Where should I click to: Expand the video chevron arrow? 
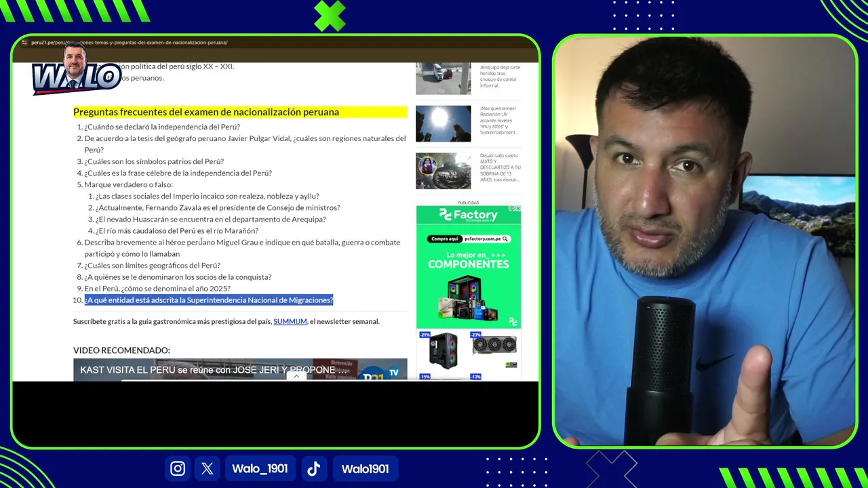(296, 376)
